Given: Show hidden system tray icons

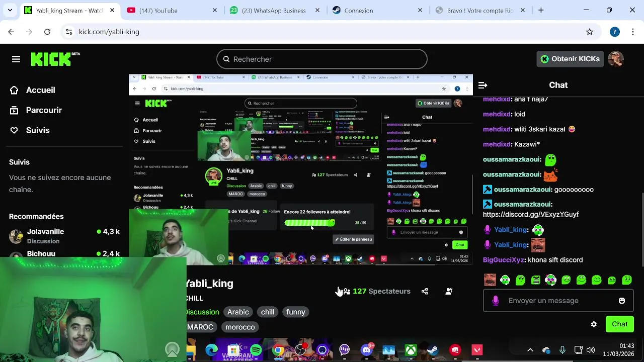Looking at the screenshot, I should 530,350.
